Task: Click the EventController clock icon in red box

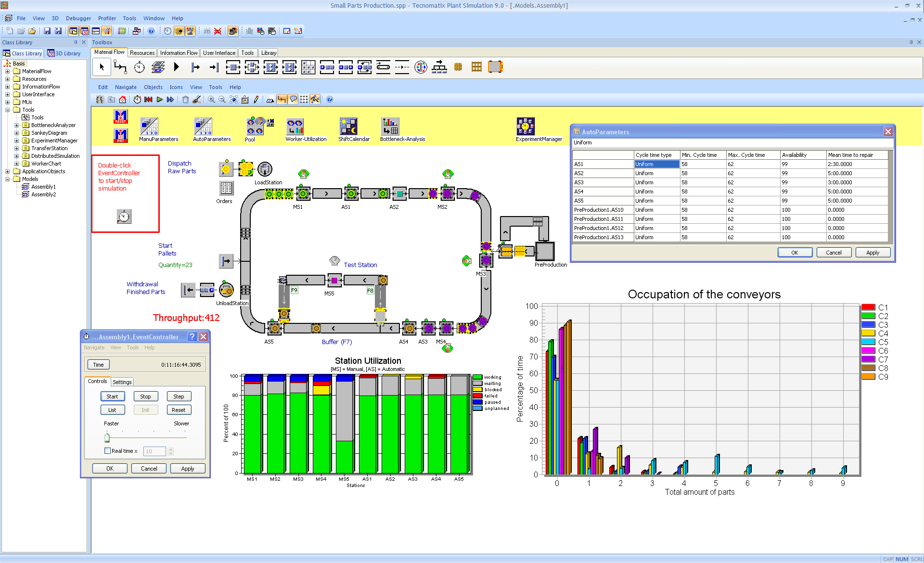Action: pos(124,217)
